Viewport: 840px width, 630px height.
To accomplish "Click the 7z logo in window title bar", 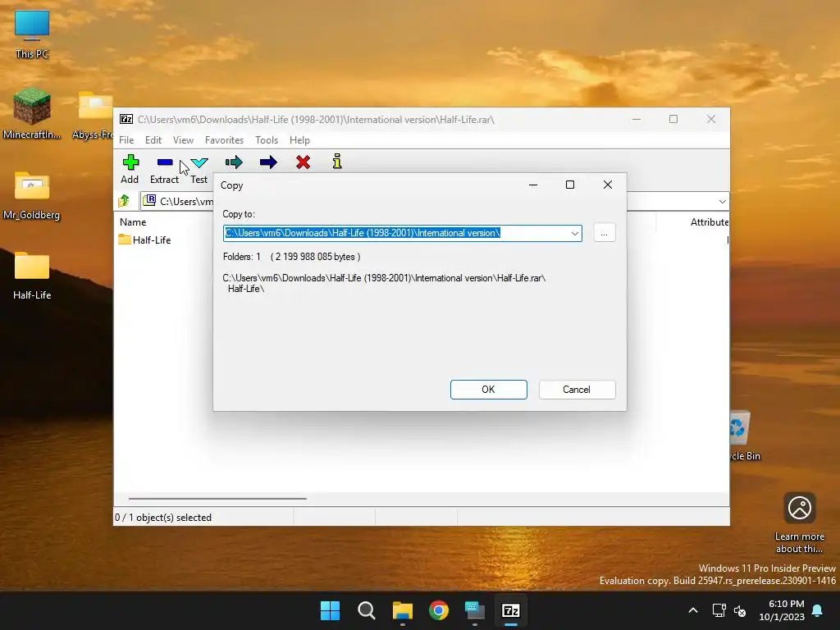I will click(x=126, y=119).
